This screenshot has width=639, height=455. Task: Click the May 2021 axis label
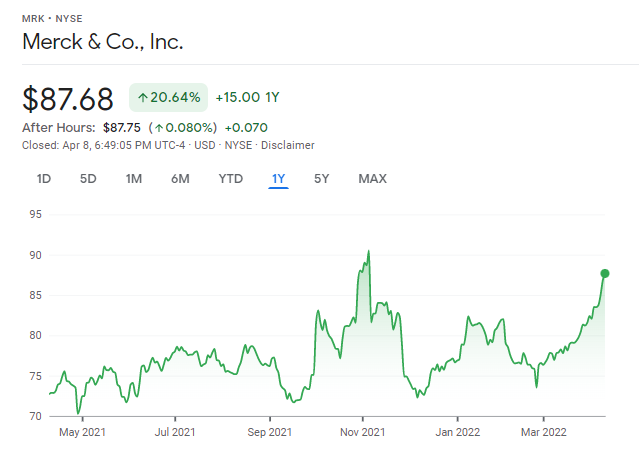tap(82, 432)
